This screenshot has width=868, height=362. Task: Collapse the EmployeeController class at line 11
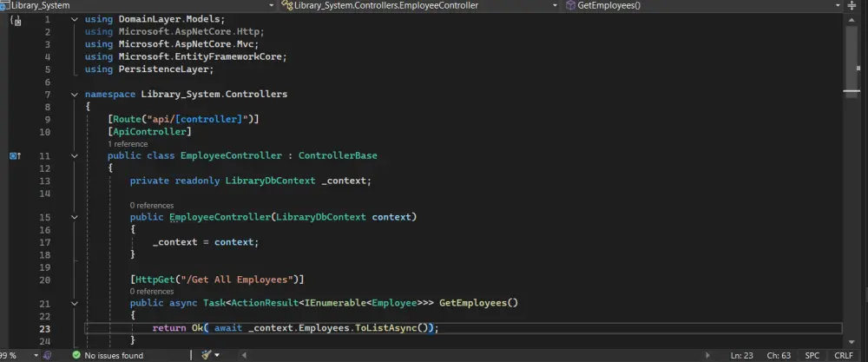pos(74,156)
